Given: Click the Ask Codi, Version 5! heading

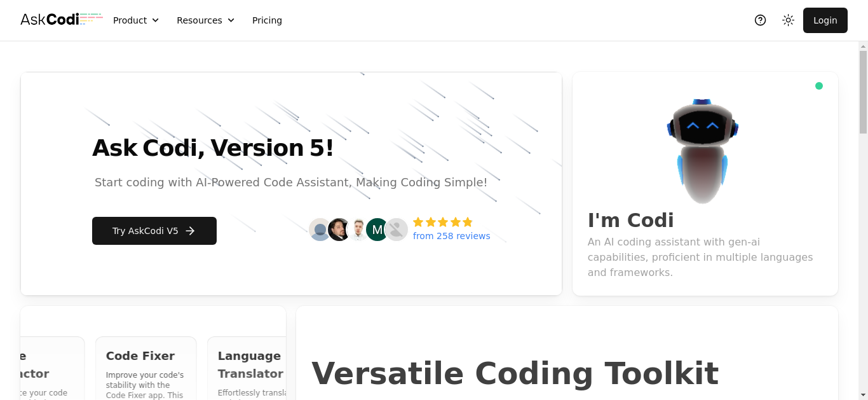Looking at the screenshot, I should point(213,148).
